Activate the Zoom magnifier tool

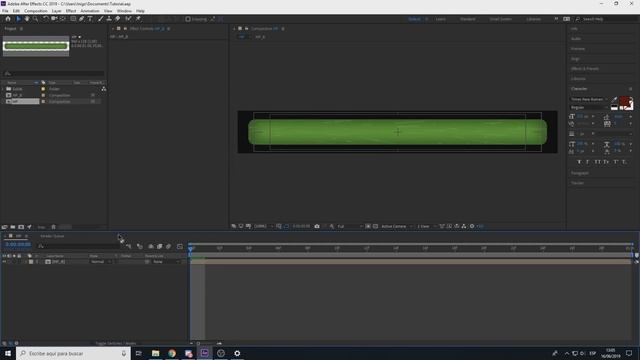36,19
